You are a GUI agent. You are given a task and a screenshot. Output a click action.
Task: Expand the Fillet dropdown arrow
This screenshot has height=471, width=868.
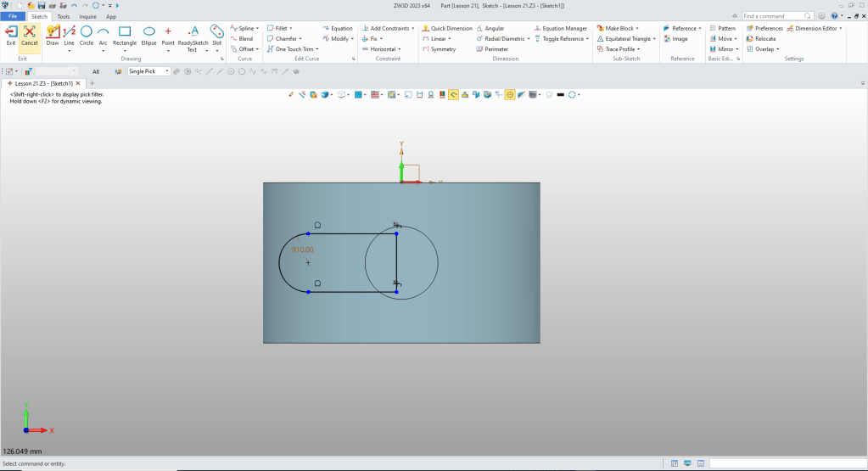point(291,28)
